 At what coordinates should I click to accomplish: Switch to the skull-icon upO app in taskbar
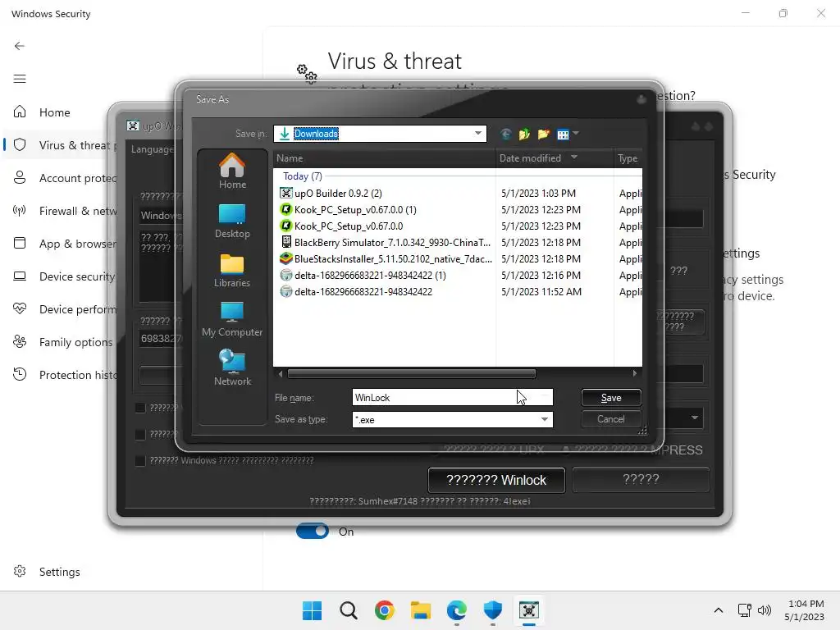(529, 610)
